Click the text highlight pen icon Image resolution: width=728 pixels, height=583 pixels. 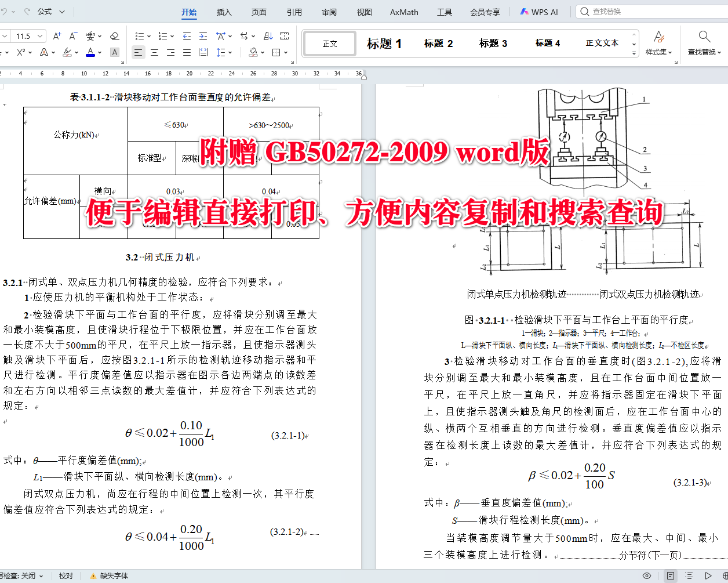point(67,52)
